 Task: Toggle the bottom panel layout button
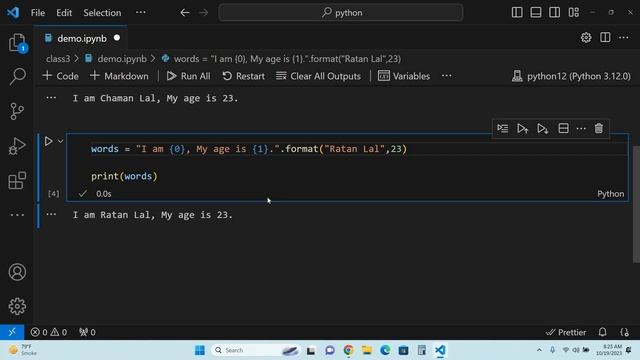[x=536, y=13]
